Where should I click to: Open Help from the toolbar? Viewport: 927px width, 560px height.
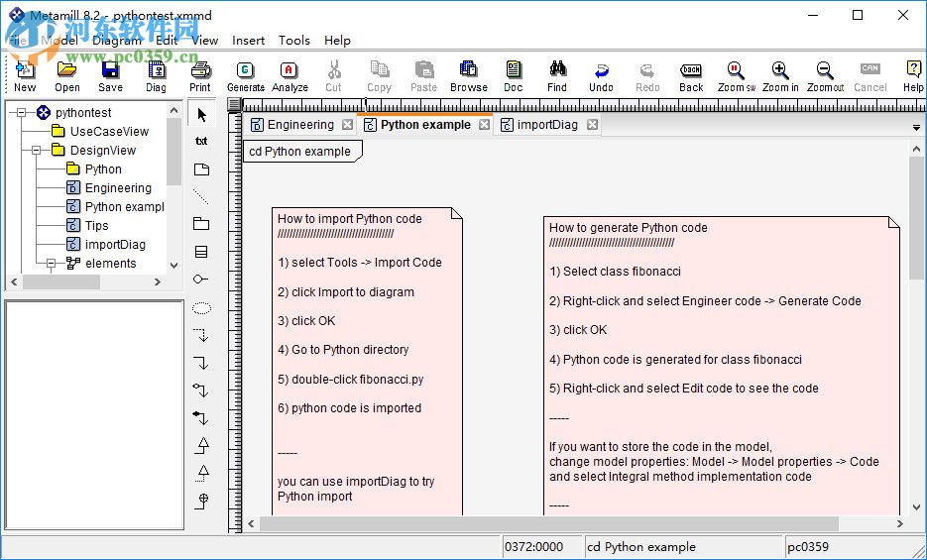tap(913, 76)
